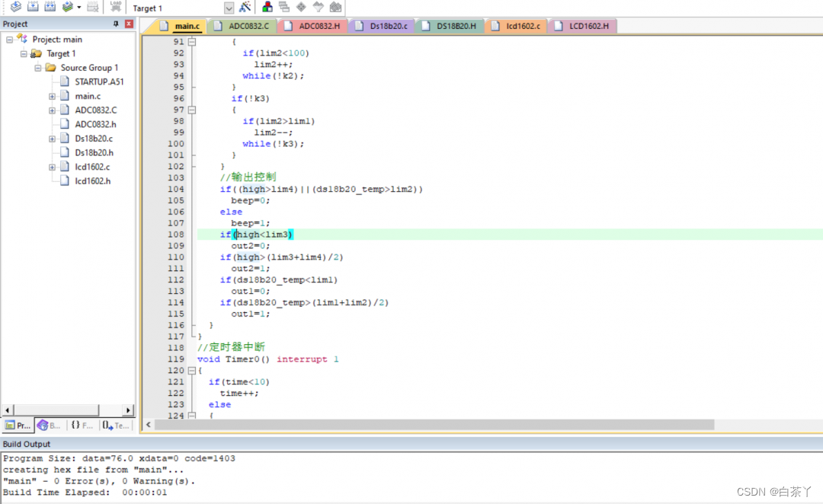823x504 pixels.
Task: Click the Translate current file icon
Action: 15,8
